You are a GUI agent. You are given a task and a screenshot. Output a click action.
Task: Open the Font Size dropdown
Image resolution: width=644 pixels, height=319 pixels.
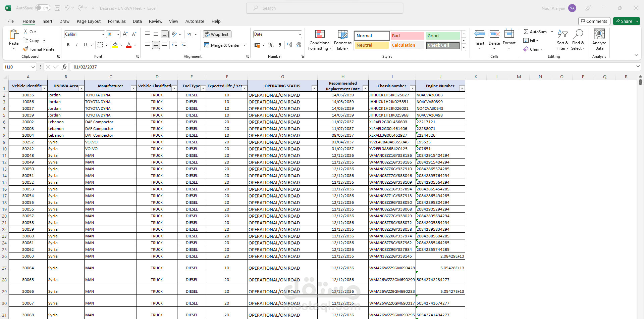pos(117,34)
